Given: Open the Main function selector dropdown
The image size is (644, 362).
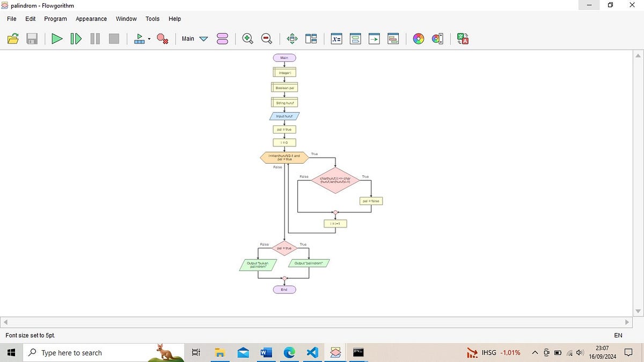Looking at the screenshot, I should [194, 39].
